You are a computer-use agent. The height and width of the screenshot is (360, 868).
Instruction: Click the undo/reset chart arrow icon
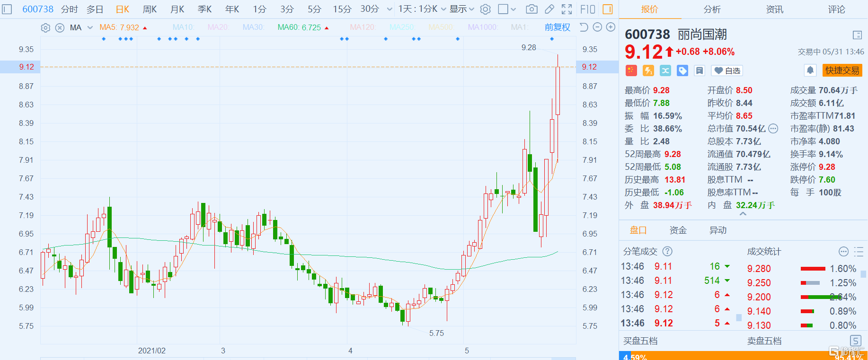coord(584,27)
